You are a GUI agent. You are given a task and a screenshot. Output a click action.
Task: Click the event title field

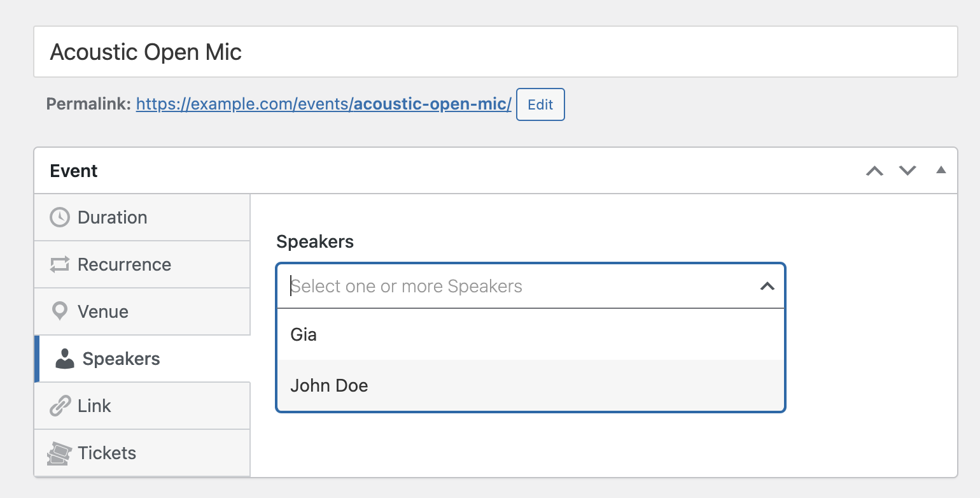495,52
